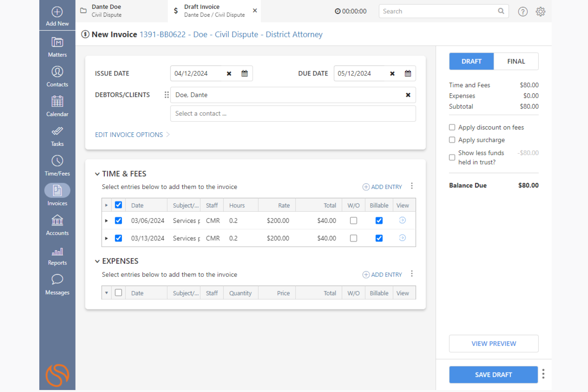Open Tasks from the sidebar

coord(57,136)
